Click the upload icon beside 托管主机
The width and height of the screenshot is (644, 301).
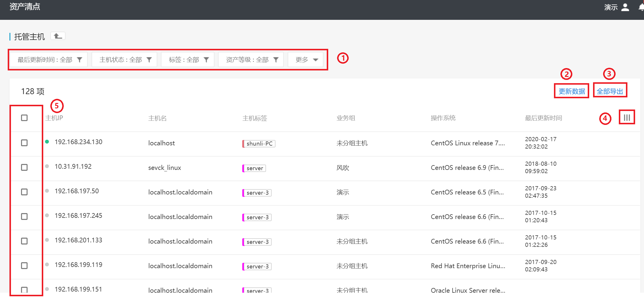coord(58,36)
